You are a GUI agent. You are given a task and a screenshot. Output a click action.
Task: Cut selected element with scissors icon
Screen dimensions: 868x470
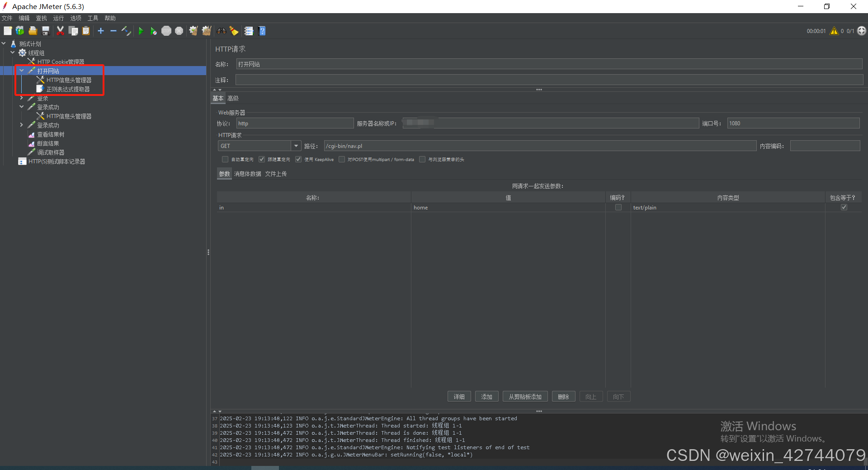60,31
